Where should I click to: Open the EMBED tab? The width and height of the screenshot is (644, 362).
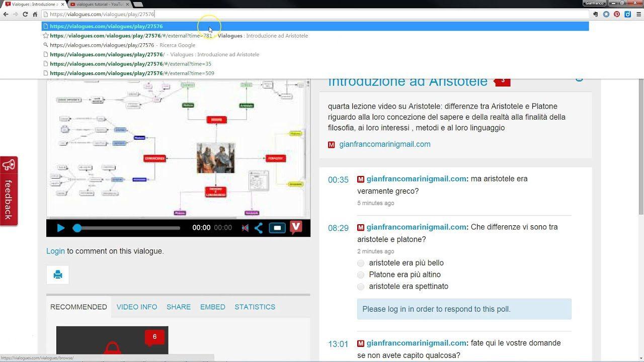coord(213,307)
